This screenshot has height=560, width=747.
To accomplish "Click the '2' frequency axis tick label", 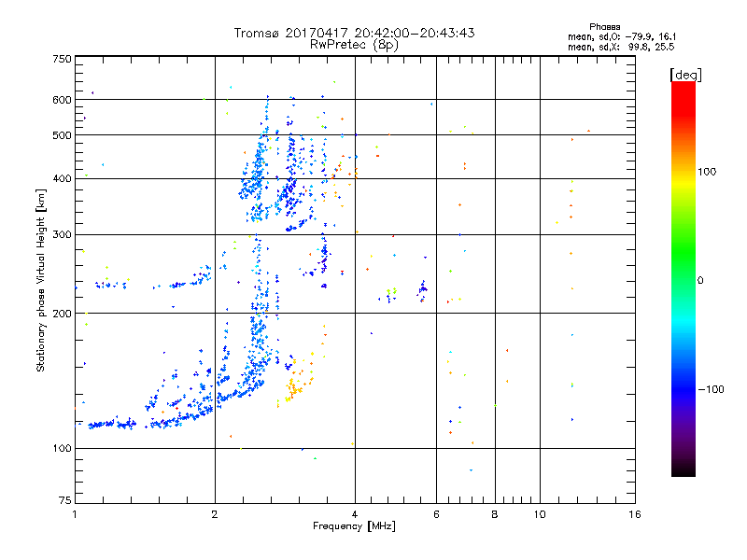I will [215, 514].
